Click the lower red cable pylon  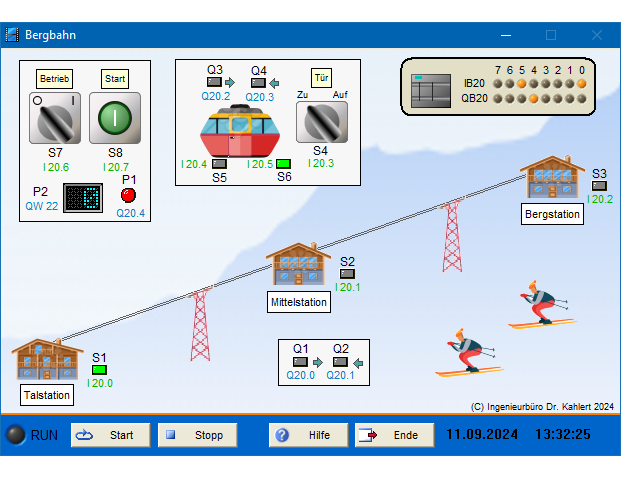200,325
